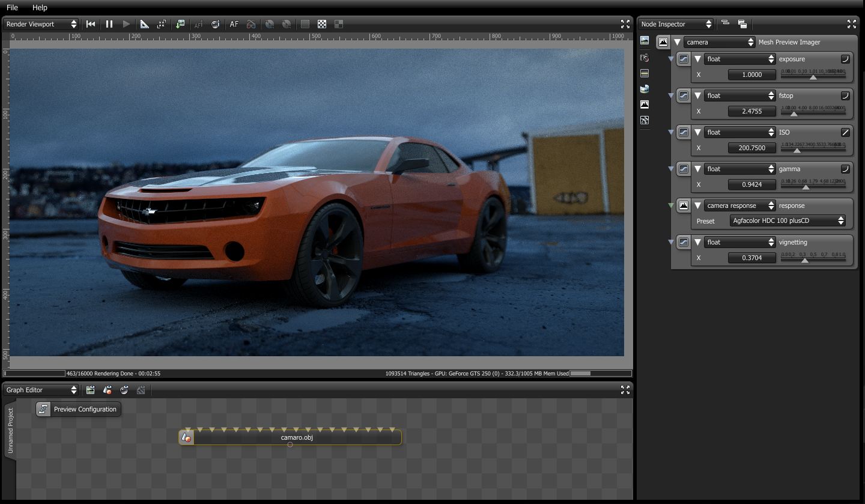Open the File menu
The image size is (865, 504).
click(x=12, y=7)
